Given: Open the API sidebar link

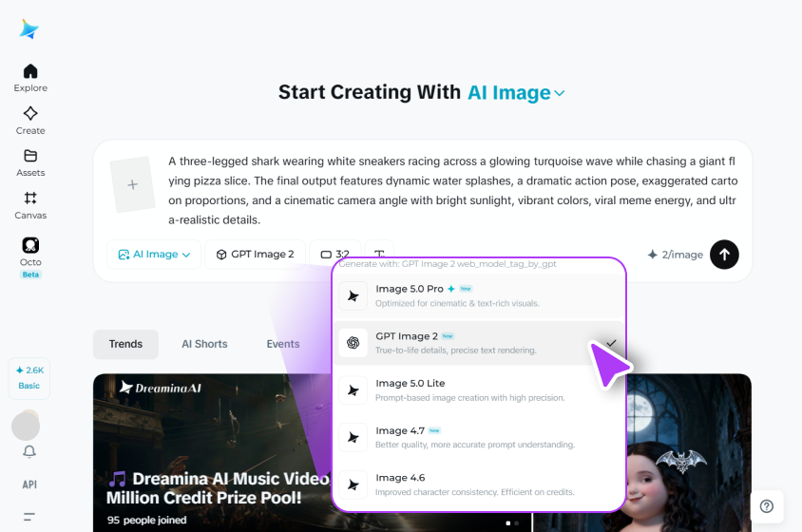Looking at the screenshot, I should pos(29,484).
